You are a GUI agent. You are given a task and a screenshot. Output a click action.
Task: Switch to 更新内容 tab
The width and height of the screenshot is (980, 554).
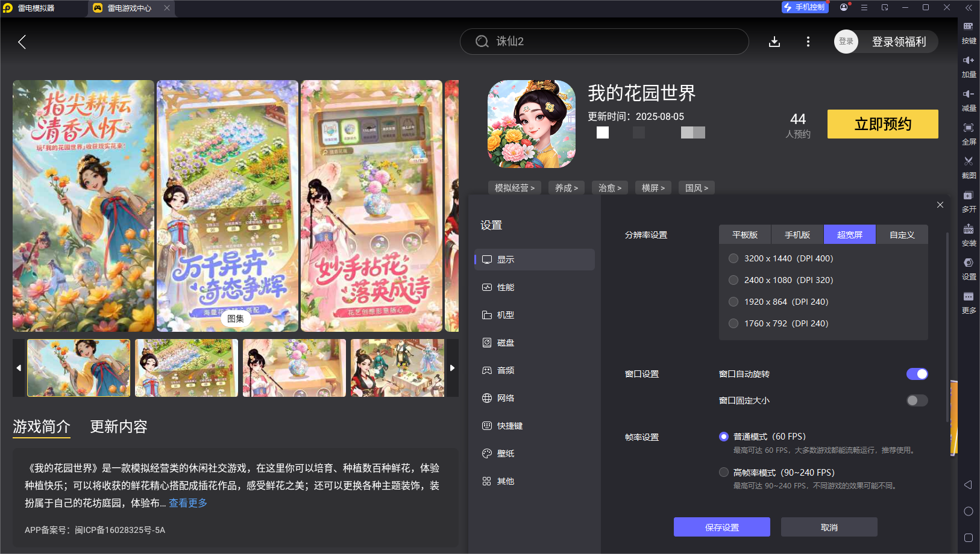pyautogui.click(x=119, y=426)
